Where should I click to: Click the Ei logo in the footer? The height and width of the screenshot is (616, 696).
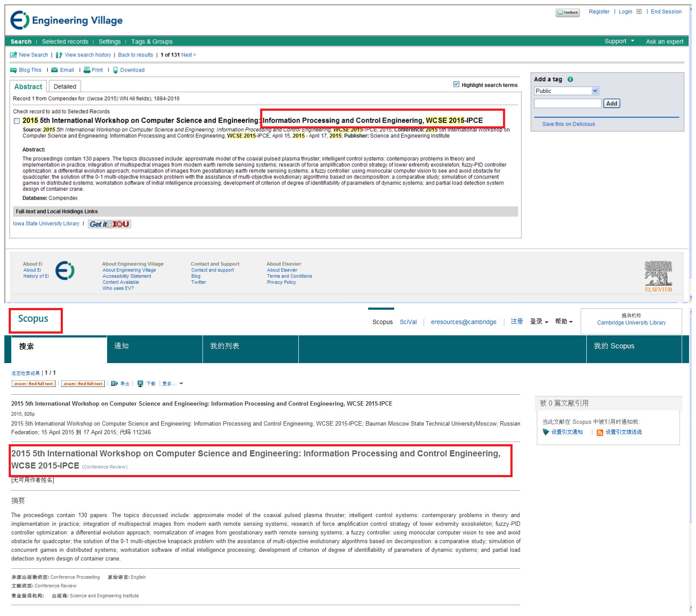[x=65, y=271]
